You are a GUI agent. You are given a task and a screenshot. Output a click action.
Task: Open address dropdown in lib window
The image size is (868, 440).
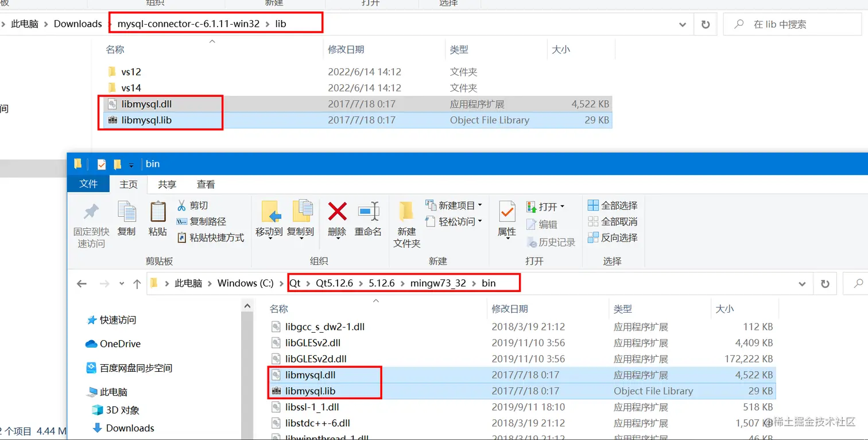tap(683, 25)
